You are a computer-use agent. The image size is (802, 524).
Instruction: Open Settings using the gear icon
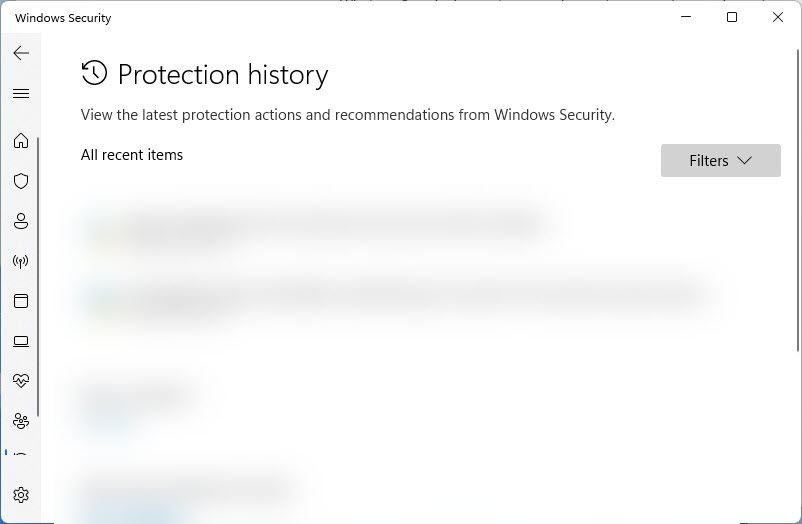(x=21, y=495)
